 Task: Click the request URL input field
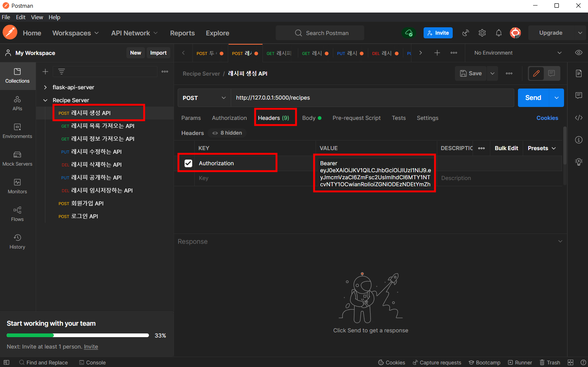pos(372,98)
